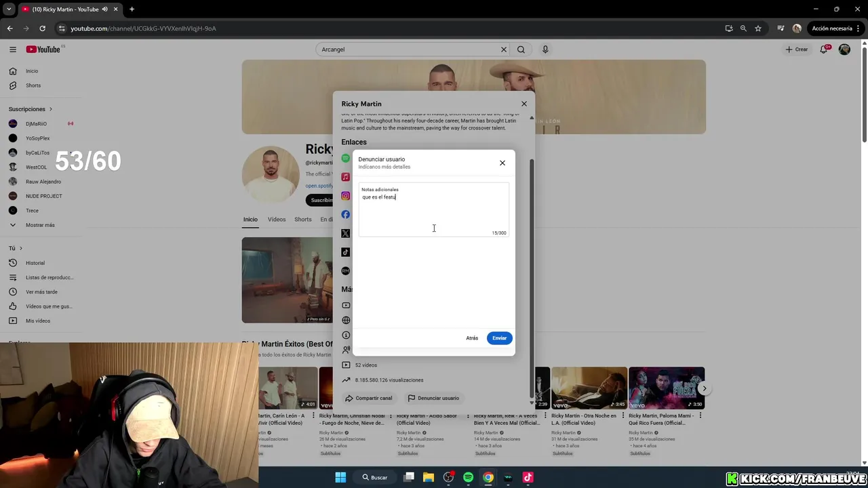This screenshot has height=488, width=868.
Task: Open the Qué Rico Fuera video thumbnail
Action: point(667,388)
